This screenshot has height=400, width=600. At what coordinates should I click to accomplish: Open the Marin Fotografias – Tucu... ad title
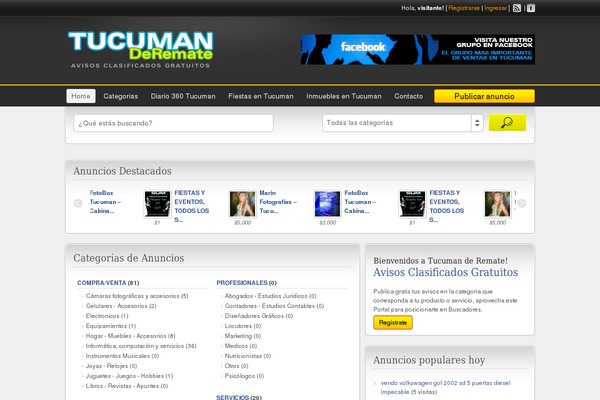pos(278,202)
